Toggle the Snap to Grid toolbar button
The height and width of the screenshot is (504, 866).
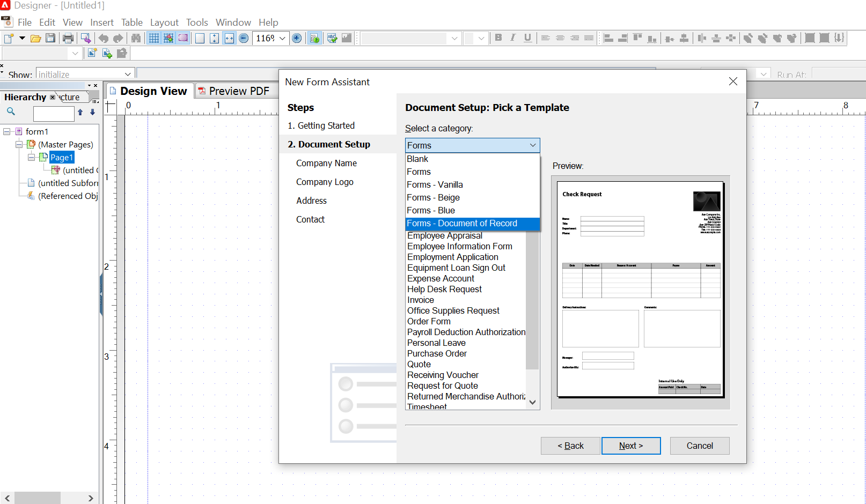click(x=168, y=38)
